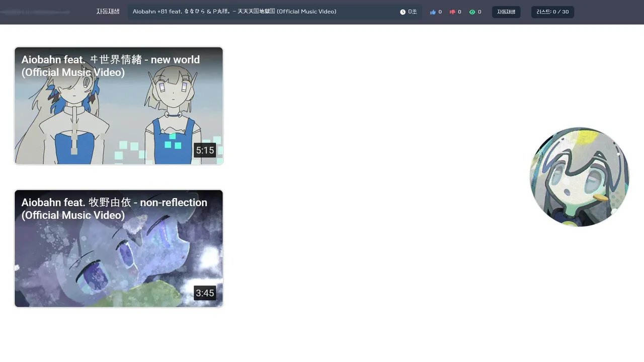
Task: Click the 5:15 duration badge
Action: [x=205, y=150]
